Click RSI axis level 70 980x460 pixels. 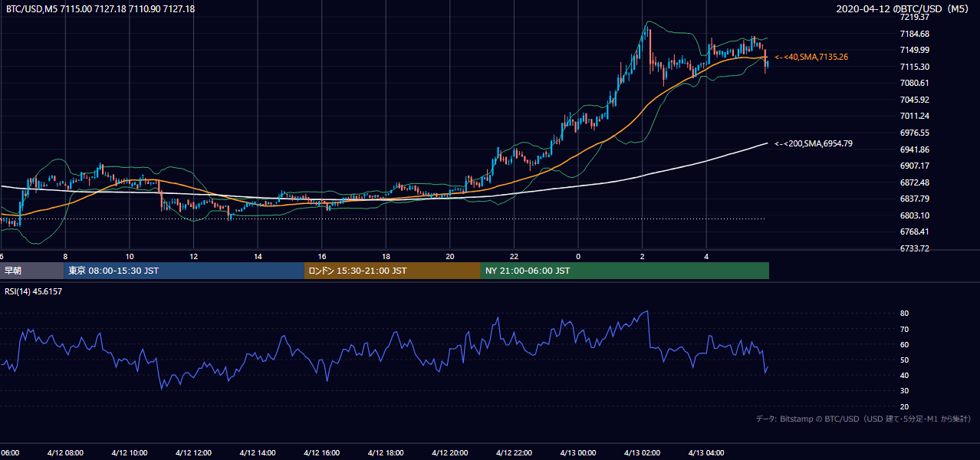click(x=904, y=329)
